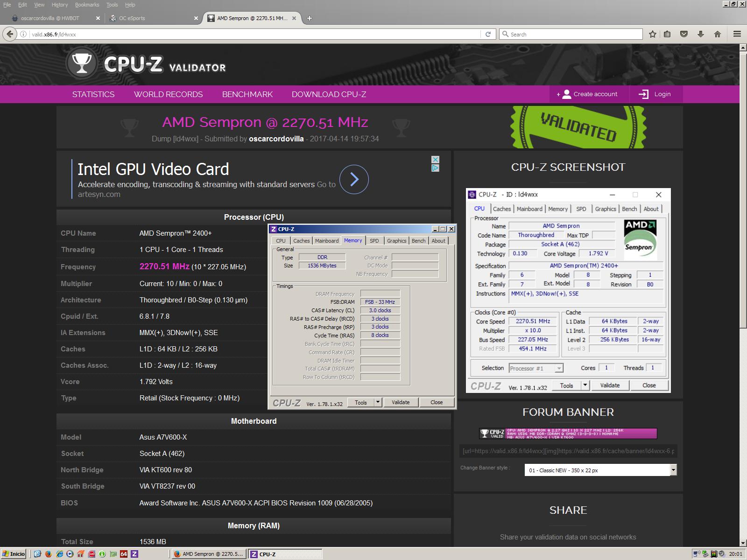Bookmark this page with the star icon
747x560 pixels.
pos(653,34)
